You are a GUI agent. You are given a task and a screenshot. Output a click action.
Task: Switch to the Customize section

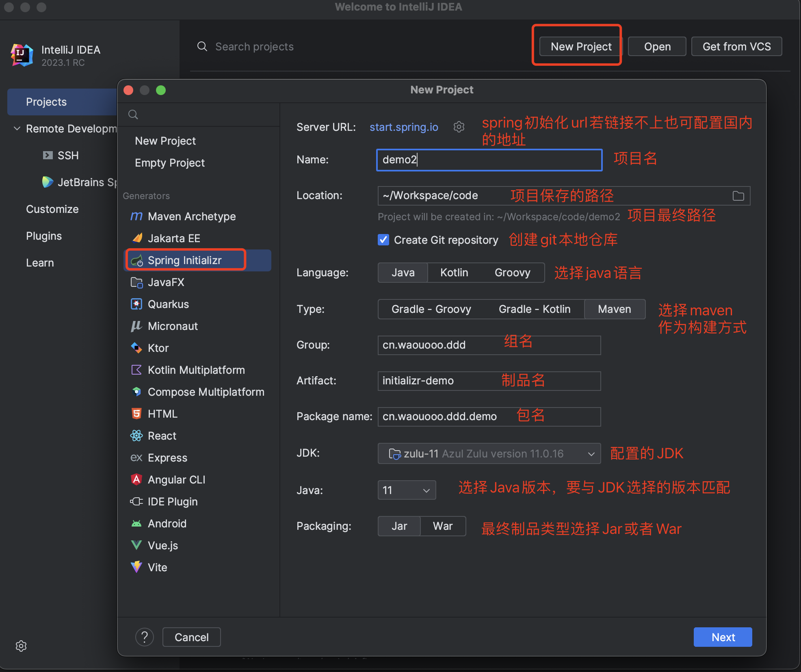[x=52, y=209]
